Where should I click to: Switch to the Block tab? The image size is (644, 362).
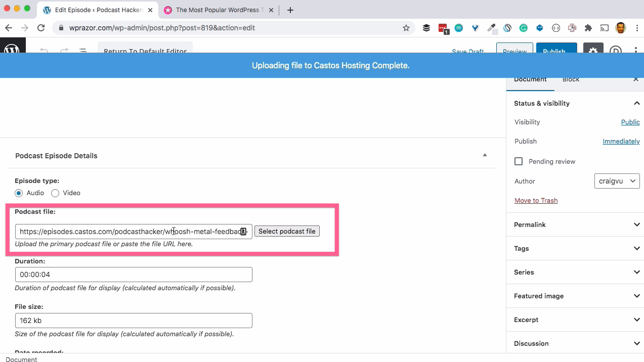pyautogui.click(x=570, y=79)
